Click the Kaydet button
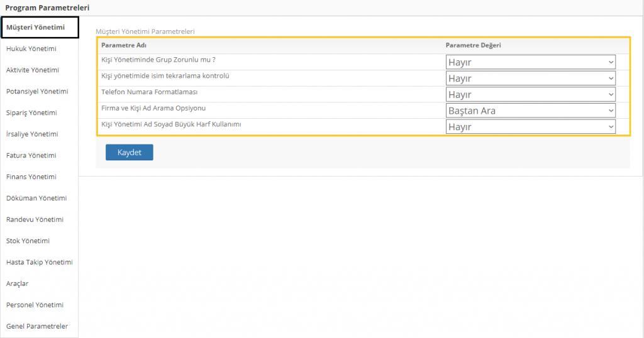This screenshot has width=644, height=338. [x=129, y=153]
